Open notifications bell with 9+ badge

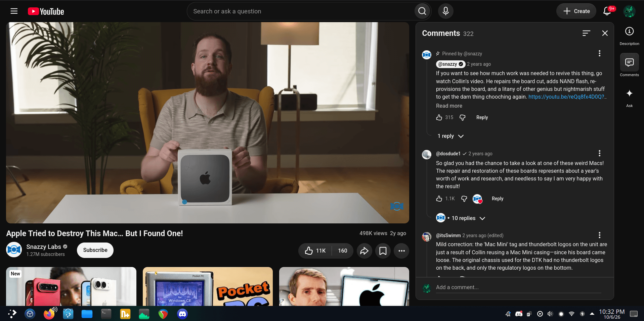[607, 11]
